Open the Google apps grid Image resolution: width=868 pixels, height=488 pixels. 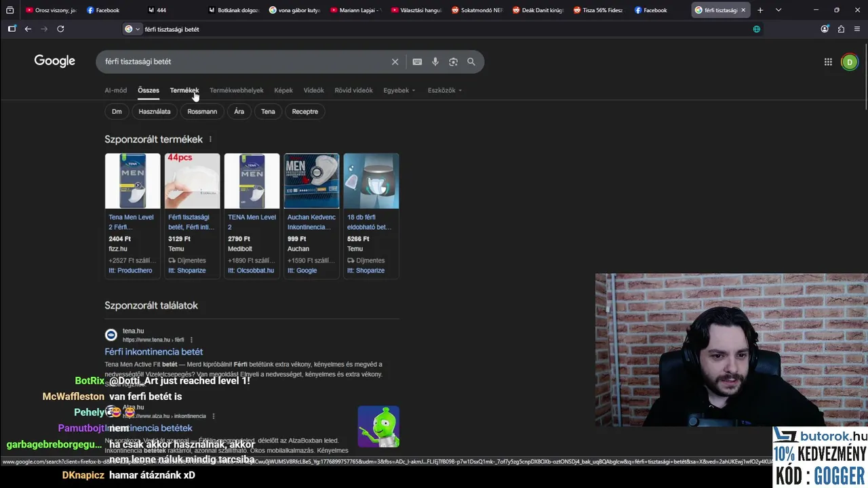click(828, 62)
